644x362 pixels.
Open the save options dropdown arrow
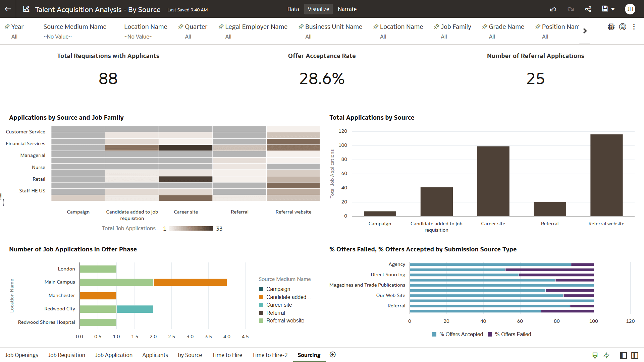613,9
